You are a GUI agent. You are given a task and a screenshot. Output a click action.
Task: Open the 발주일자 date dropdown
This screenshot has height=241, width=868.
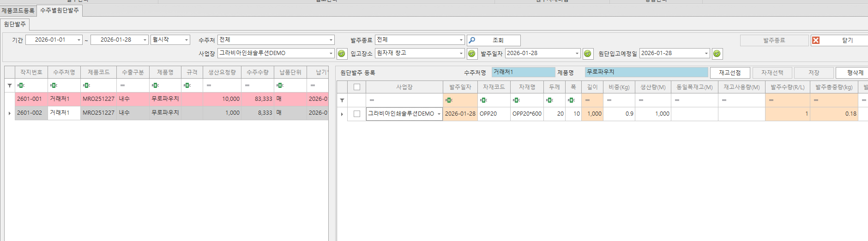[x=577, y=53]
